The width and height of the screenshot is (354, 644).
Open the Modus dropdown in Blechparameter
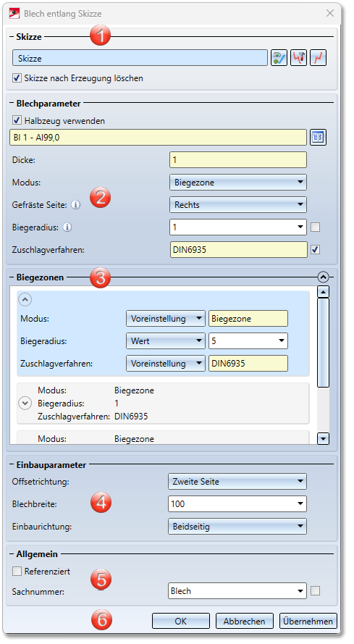(238, 183)
